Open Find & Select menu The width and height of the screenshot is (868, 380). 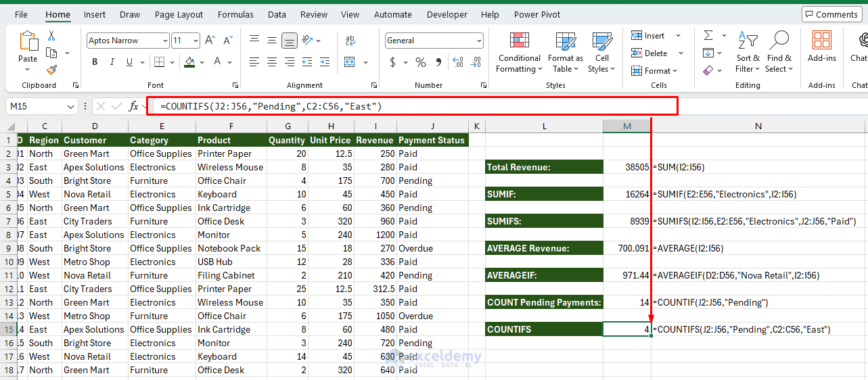click(779, 53)
